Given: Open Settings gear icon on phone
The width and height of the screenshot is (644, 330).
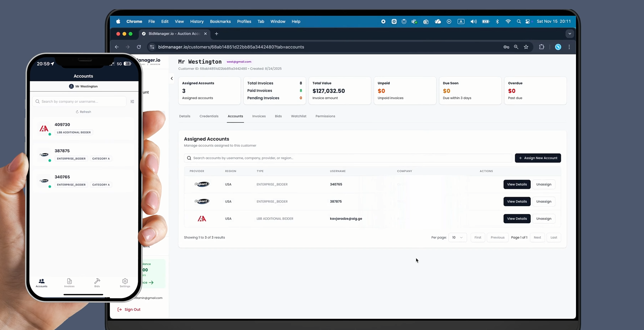Looking at the screenshot, I should [125, 282].
